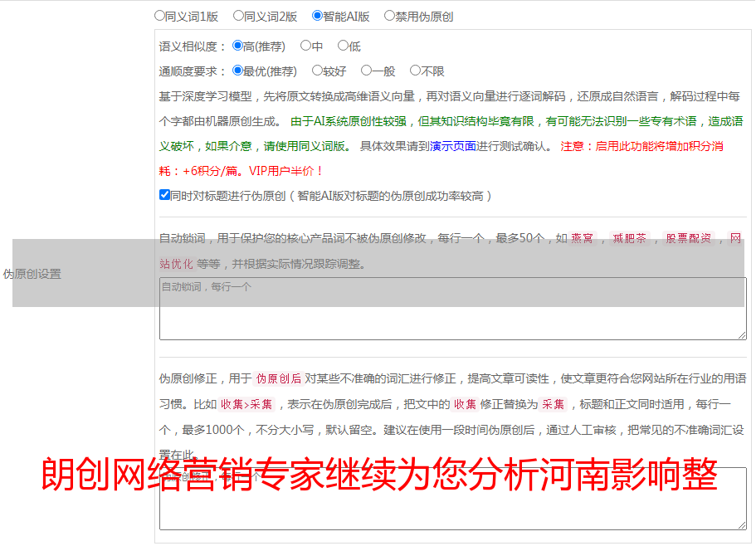Click the 伪原创设置 label
This screenshot has height=546, width=756.
pos(32,274)
